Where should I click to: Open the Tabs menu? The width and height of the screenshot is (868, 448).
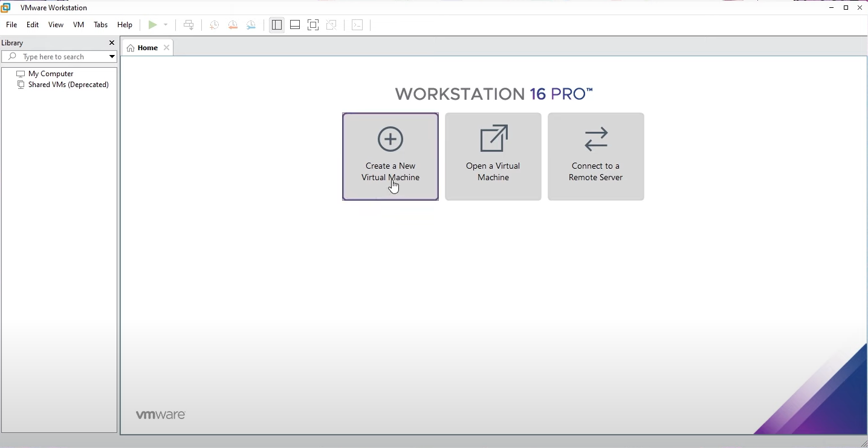(x=101, y=25)
